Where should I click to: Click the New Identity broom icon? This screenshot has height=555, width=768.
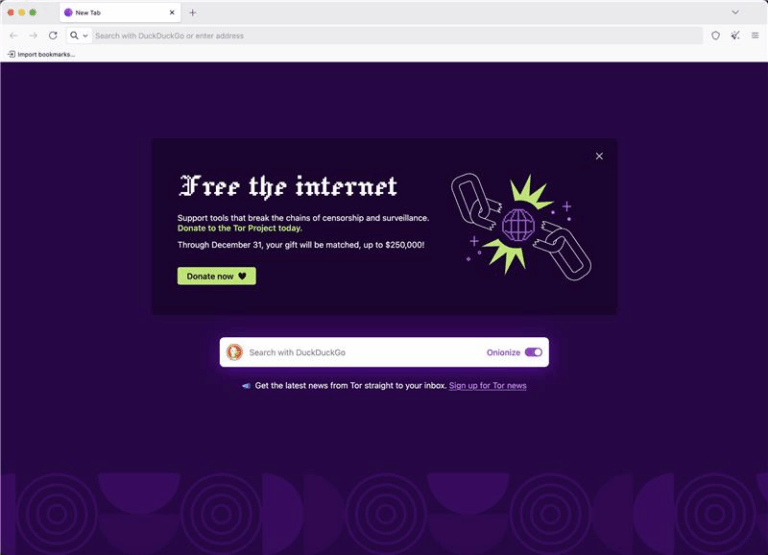coord(735,35)
